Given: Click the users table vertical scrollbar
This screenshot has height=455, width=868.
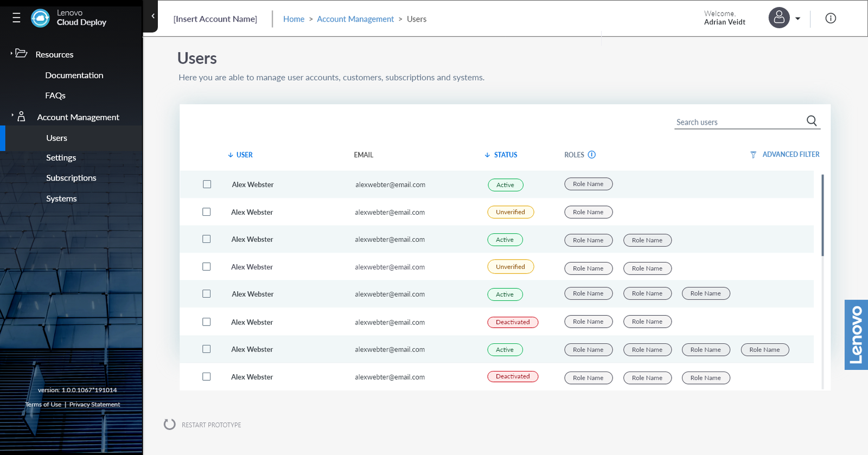Looking at the screenshot, I should coord(822,215).
